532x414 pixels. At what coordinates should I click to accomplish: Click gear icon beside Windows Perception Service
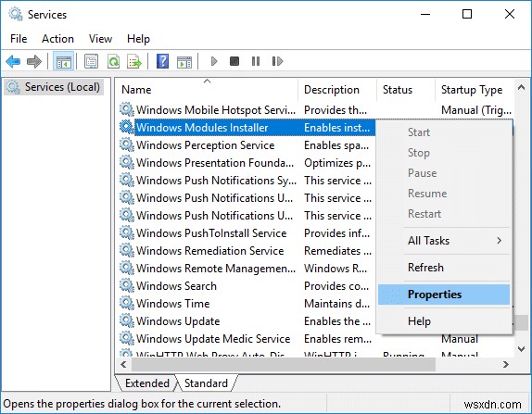pos(127,144)
